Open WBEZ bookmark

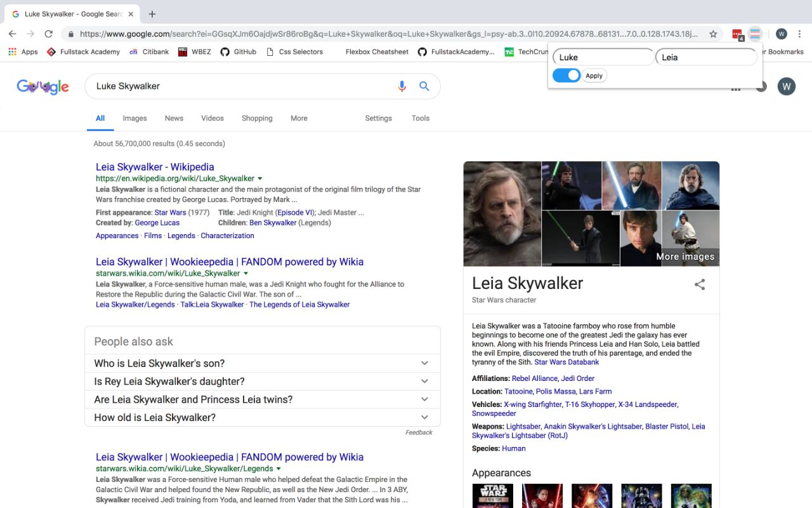194,51
